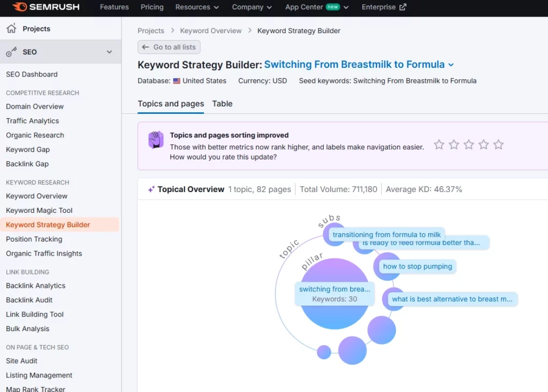Image resolution: width=548 pixels, height=392 pixels.
Task: Rate the update three stars
Action: (469, 144)
